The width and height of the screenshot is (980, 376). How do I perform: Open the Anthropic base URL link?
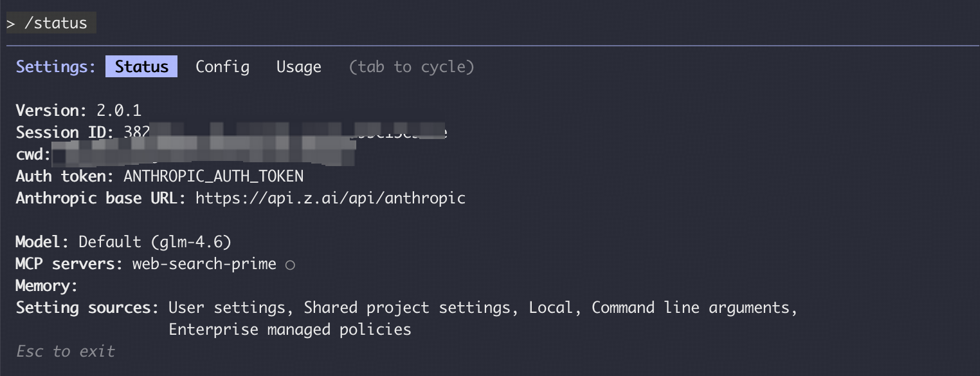point(330,198)
